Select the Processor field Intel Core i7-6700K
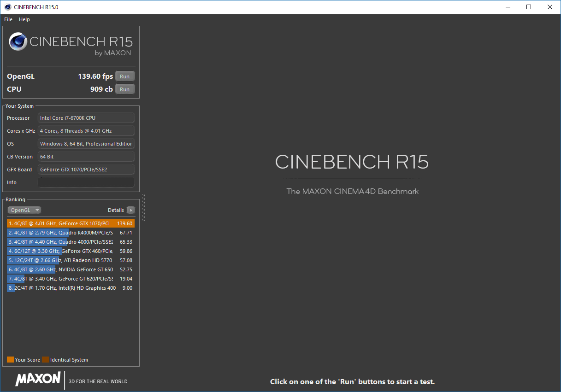561x392 pixels. tap(86, 118)
